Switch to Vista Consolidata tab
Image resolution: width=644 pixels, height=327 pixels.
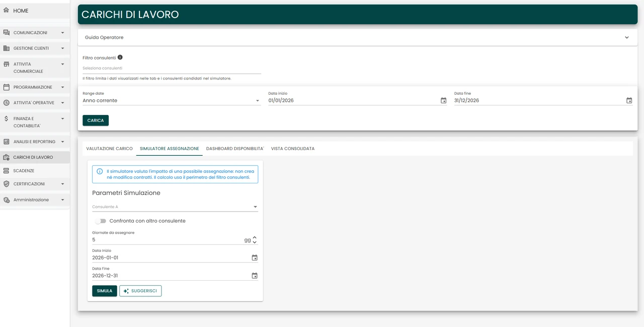[x=293, y=149]
